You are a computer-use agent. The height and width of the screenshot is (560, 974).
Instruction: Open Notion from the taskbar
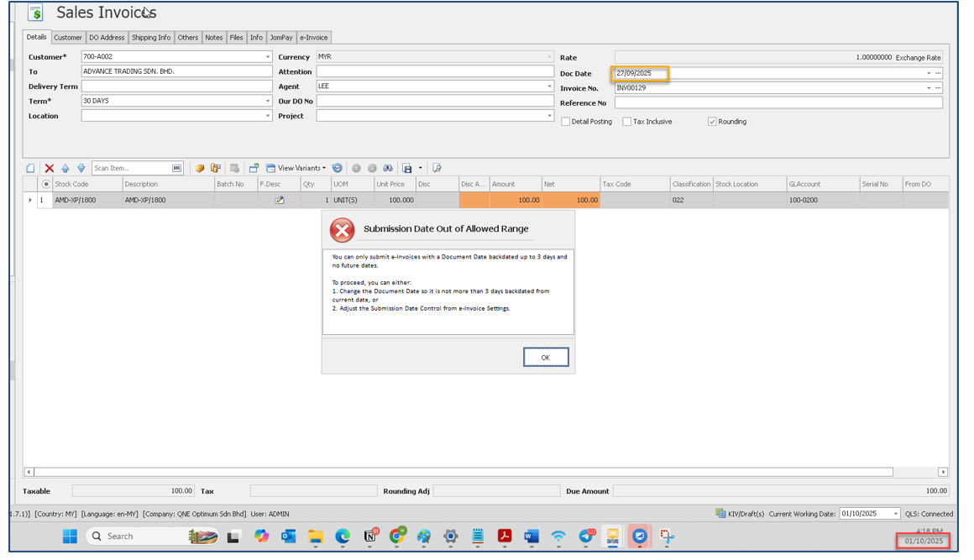point(370,536)
